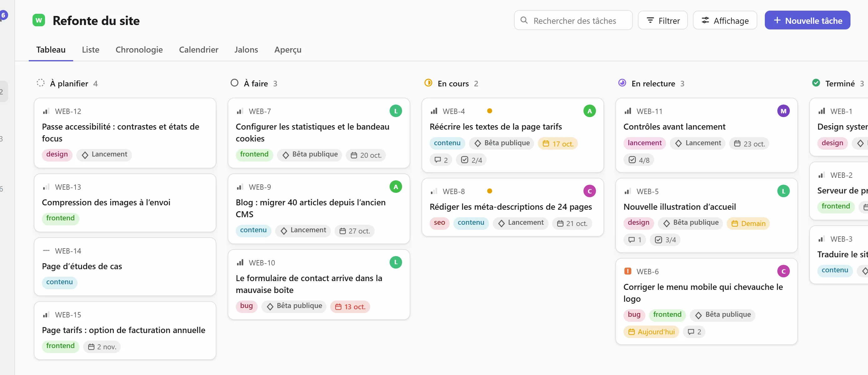Click the red seo label on WEB-8
Screen dimensions: 868x375
point(439,223)
